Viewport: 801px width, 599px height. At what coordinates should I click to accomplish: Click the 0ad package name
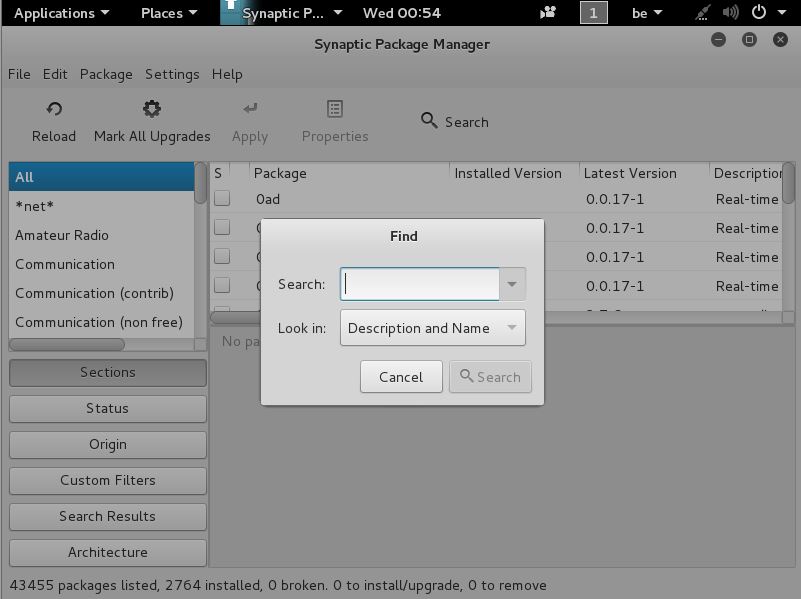tap(268, 199)
